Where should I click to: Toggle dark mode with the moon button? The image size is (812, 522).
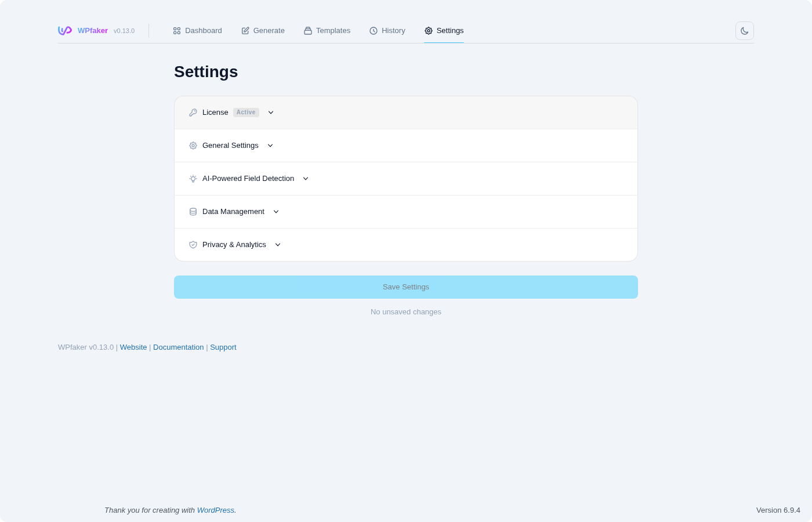[x=744, y=31]
